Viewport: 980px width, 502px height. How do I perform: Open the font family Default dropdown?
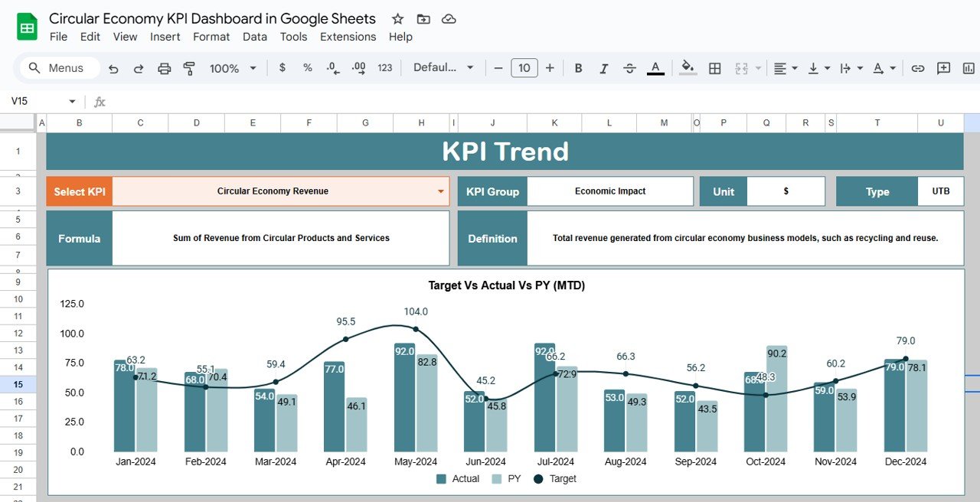coord(444,67)
